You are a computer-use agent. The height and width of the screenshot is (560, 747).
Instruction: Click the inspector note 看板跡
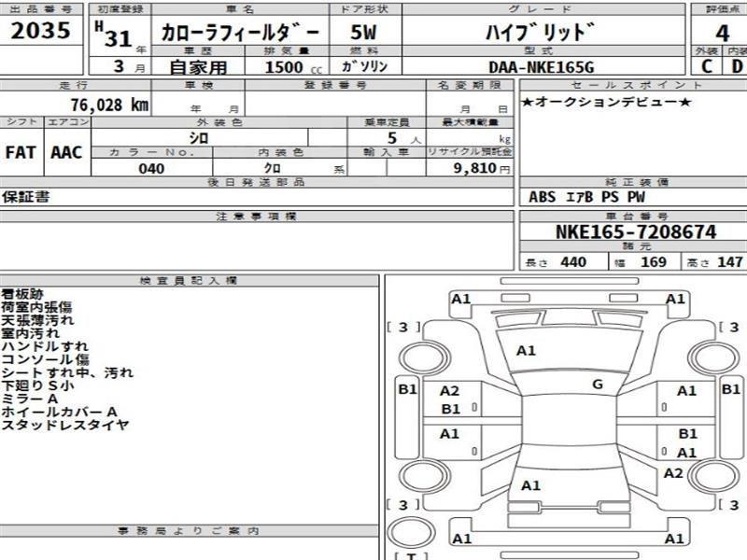(22, 294)
